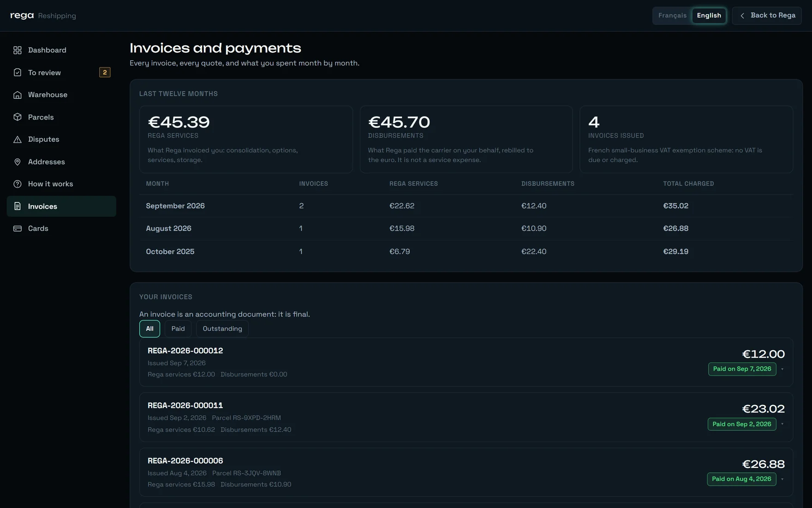Click MONTH column header
Viewport: 812px width, 508px height.
click(x=157, y=184)
